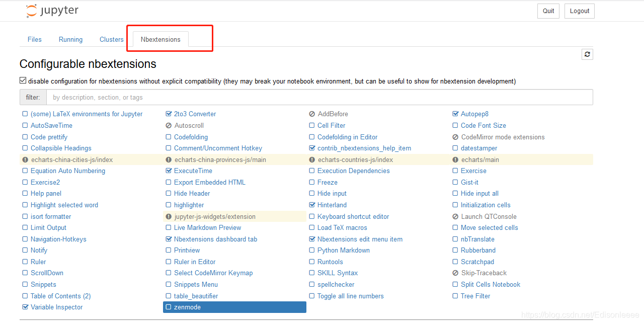
Task: Select the Move selected cells extension
Action: [x=490, y=228]
